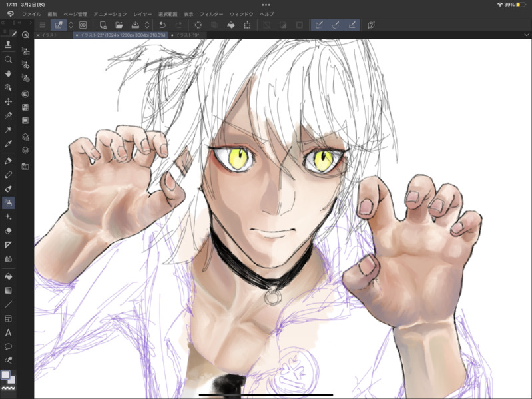Screen dimensions: 532x399
Task: Open the Quick Access panel icon
Action: pyautogui.click(x=25, y=35)
